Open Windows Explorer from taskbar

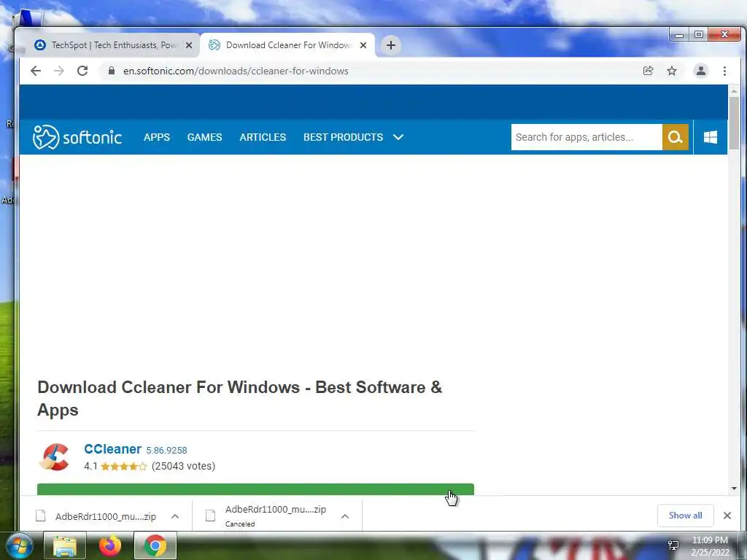[x=64, y=545]
